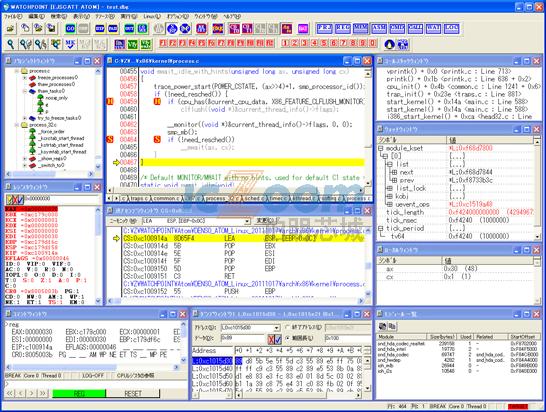Open the Edit menu
546x412 pixels.
(36, 16)
